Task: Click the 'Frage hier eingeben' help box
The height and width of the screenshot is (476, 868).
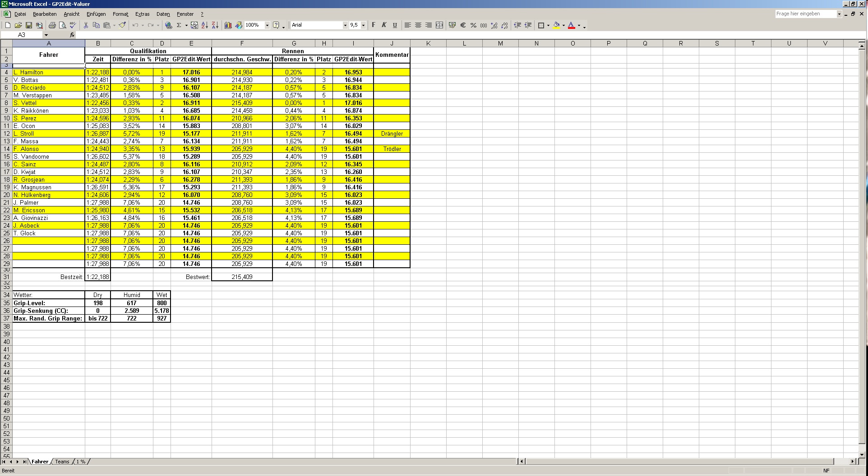Action: point(805,14)
